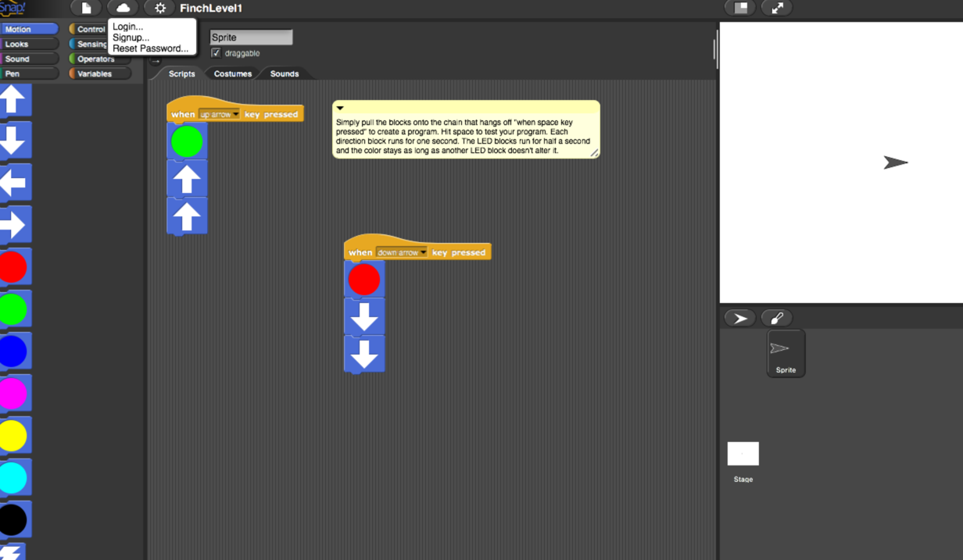The width and height of the screenshot is (963, 560).
Task: Switch to the Costumes tab
Action: [233, 73]
